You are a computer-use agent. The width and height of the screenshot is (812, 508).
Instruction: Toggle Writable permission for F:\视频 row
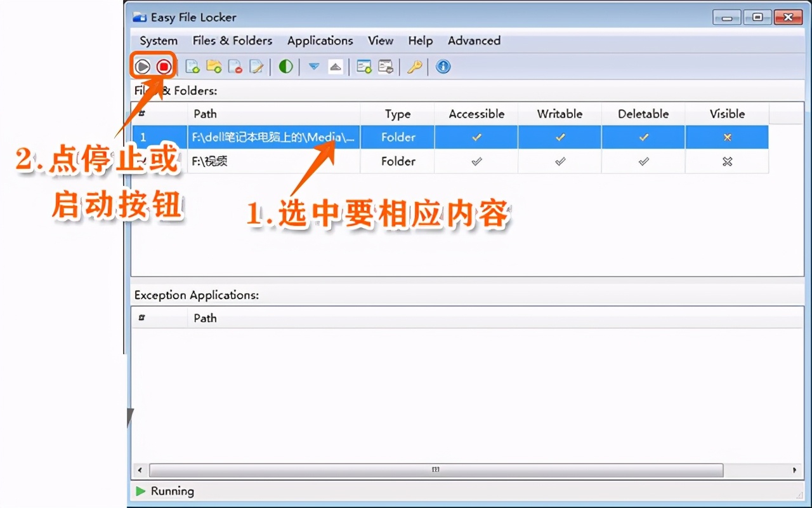pos(560,161)
